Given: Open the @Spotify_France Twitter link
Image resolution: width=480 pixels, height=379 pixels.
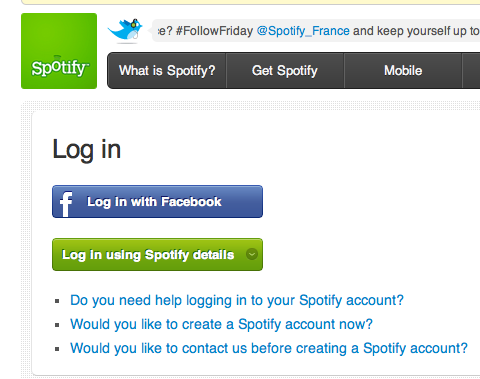Looking at the screenshot, I should (303, 31).
